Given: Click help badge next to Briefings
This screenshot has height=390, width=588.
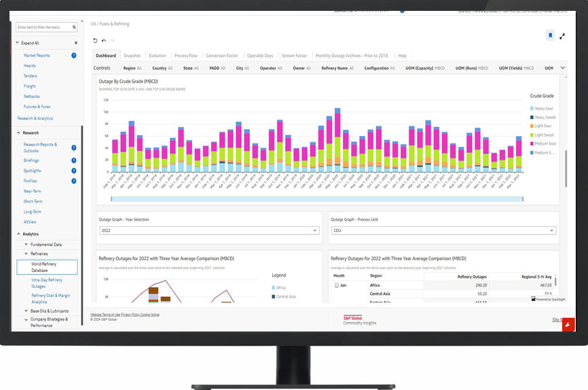Looking at the screenshot, I should pos(74,160).
